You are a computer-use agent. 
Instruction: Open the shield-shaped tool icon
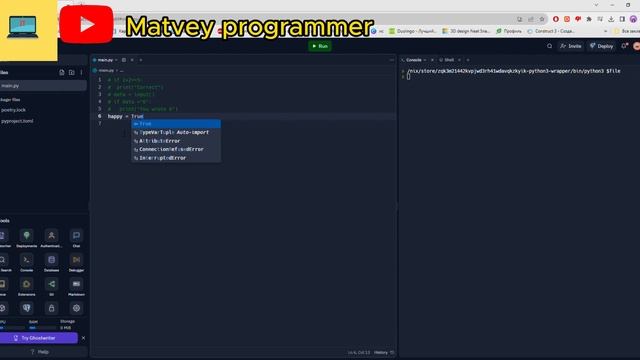pos(27,308)
